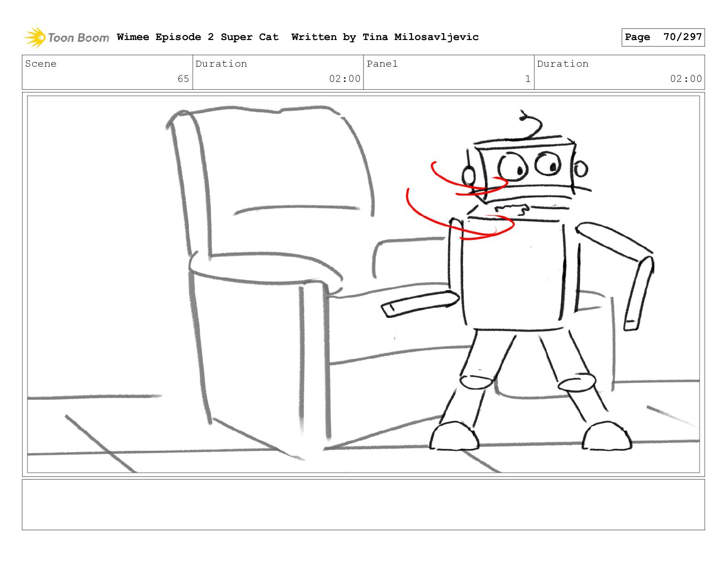Click the Page 70/297 box
The height and width of the screenshot is (563, 728).
pyautogui.click(x=663, y=37)
